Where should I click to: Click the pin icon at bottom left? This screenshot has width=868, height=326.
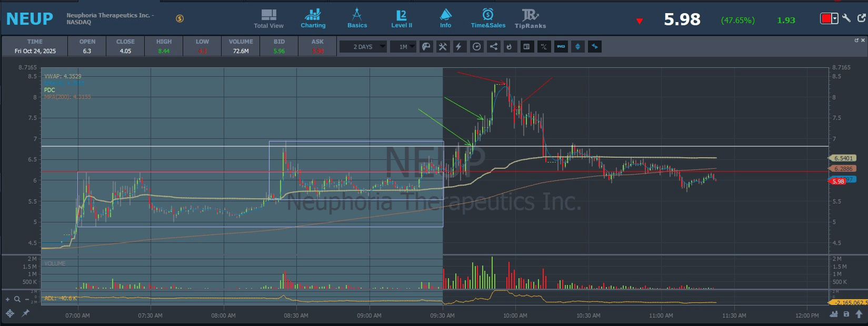coord(25,313)
